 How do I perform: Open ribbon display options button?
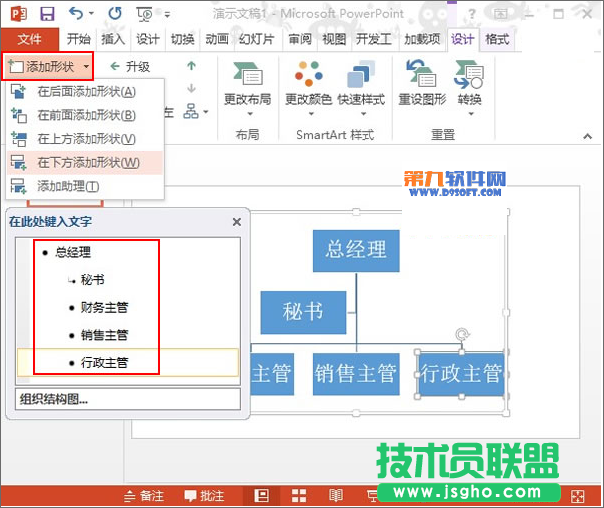click(501, 14)
